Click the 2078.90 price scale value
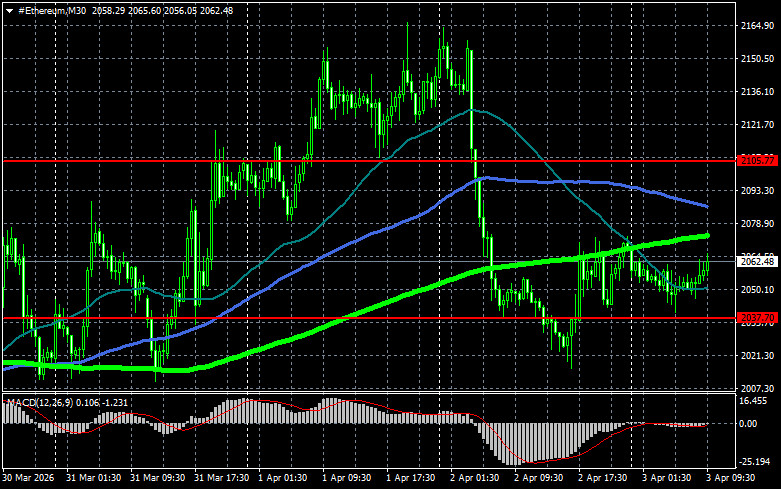 click(758, 224)
